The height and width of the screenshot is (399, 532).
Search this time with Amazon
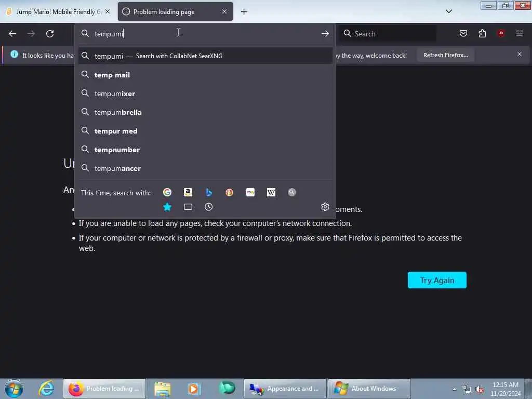[x=188, y=192]
